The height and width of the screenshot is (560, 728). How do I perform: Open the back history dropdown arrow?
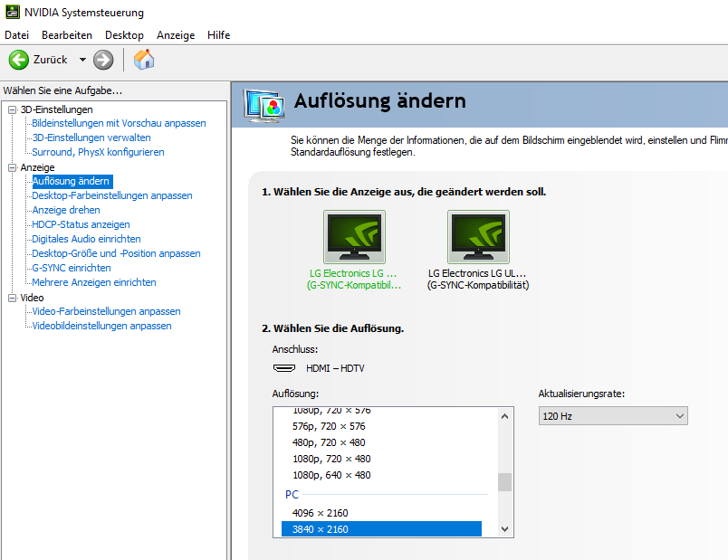(82, 60)
